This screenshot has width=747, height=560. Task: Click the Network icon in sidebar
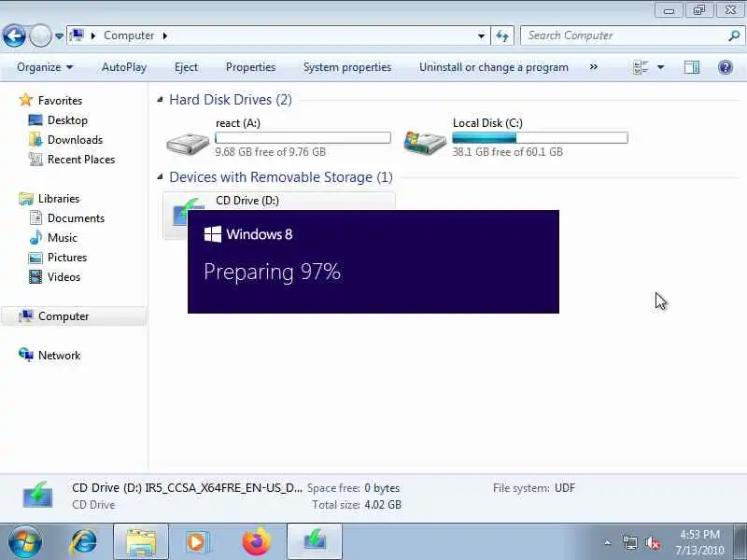click(26, 355)
